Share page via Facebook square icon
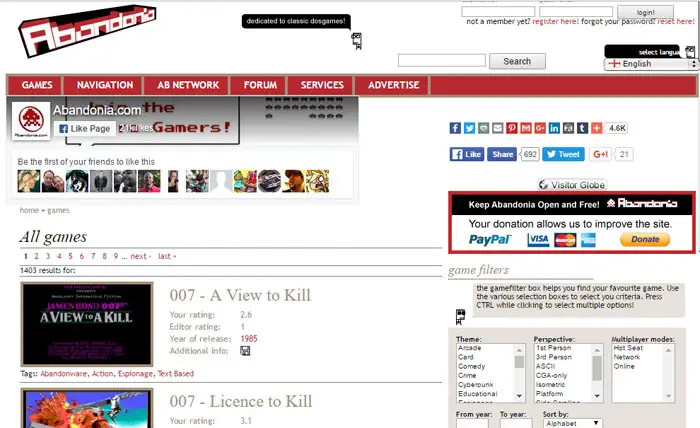 (455, 128)
